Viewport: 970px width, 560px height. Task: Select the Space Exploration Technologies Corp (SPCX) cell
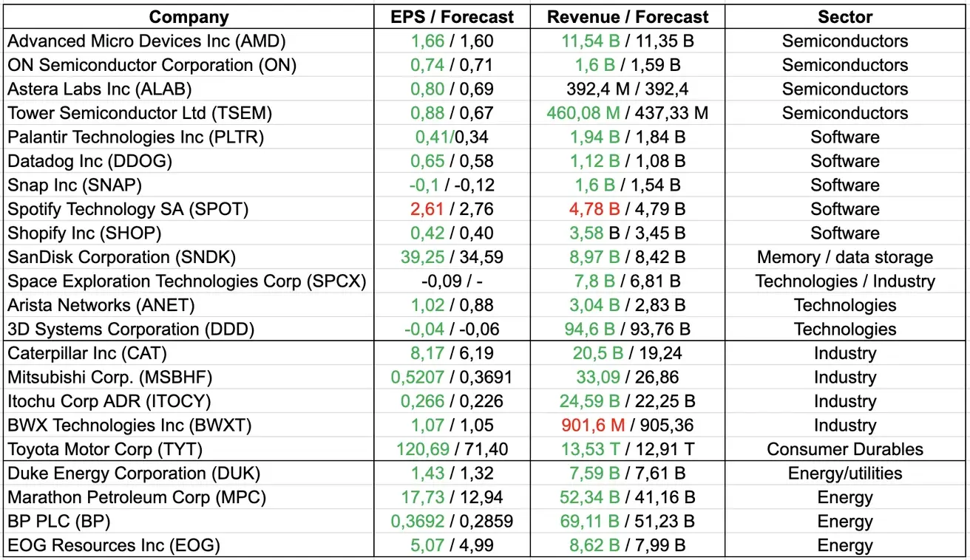point(189,281)
